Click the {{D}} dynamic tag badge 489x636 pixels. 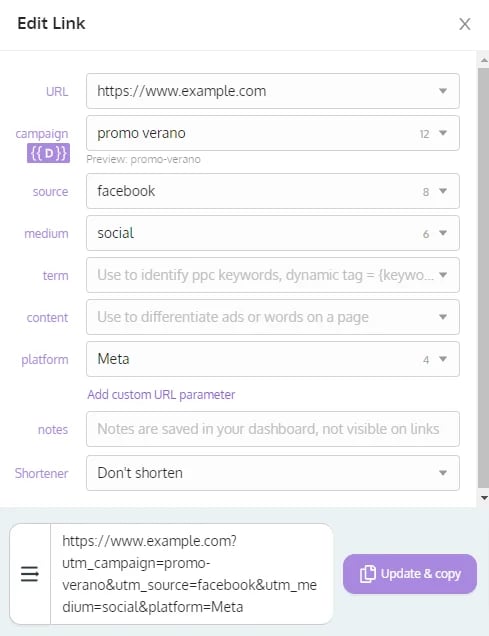(x=48, y=153)
